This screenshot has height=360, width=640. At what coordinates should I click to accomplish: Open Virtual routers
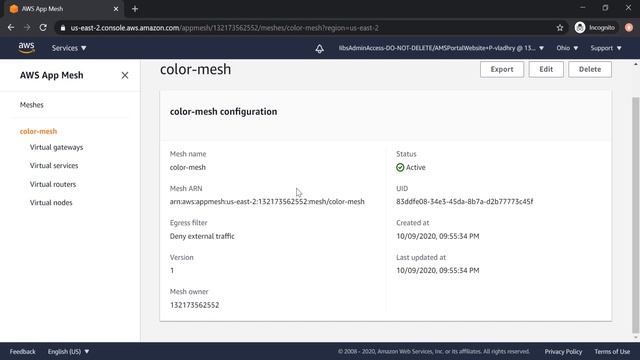(53, 184)
